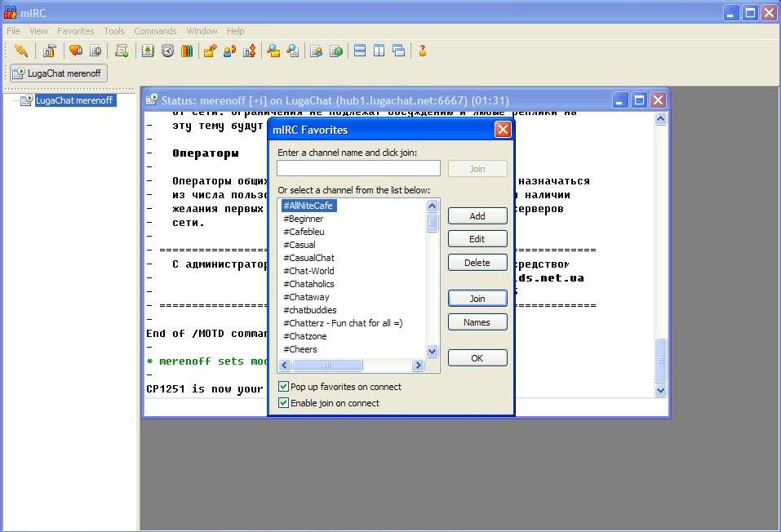
Task: Click channel list scroll right arrow
Action: click(418, 365)
